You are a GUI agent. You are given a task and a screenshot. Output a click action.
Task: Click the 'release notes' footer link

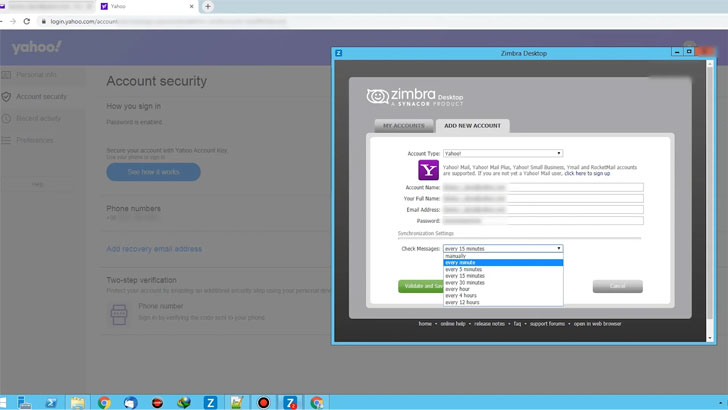(x=489, y=324)
